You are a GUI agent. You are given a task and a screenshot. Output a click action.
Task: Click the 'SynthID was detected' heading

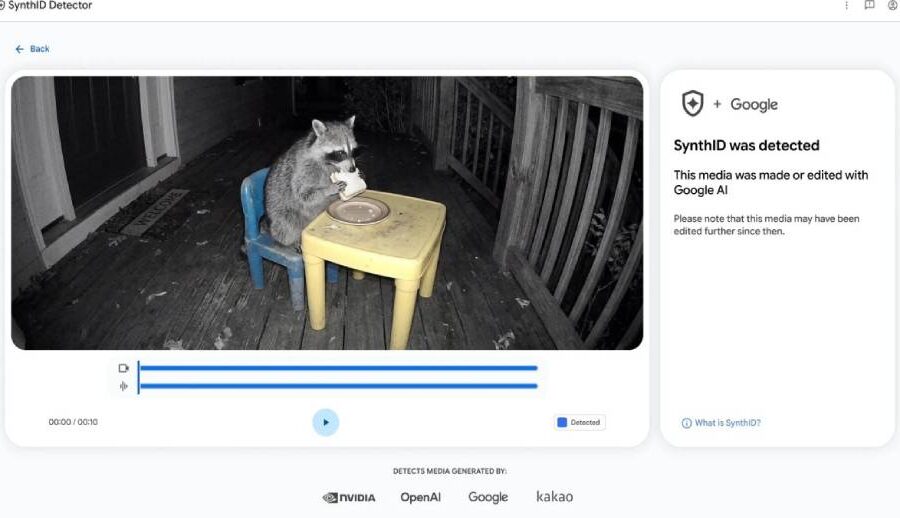(746, 145)
